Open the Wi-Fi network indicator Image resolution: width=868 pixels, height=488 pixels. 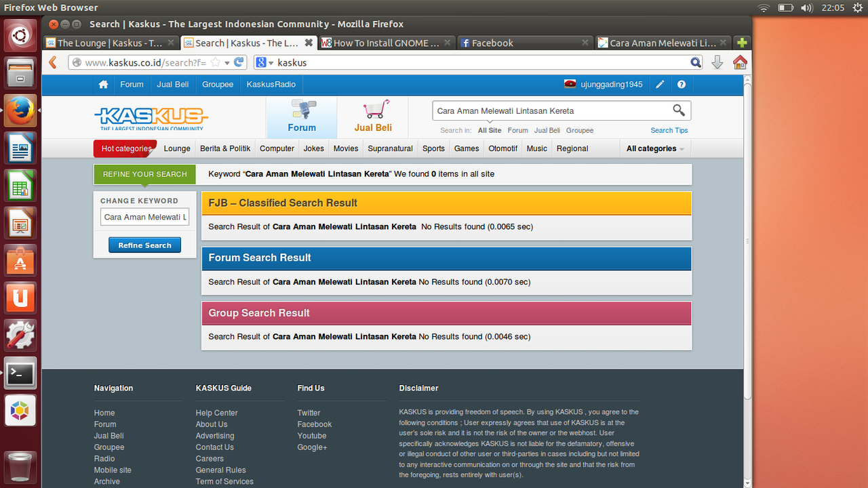[764, 8]
